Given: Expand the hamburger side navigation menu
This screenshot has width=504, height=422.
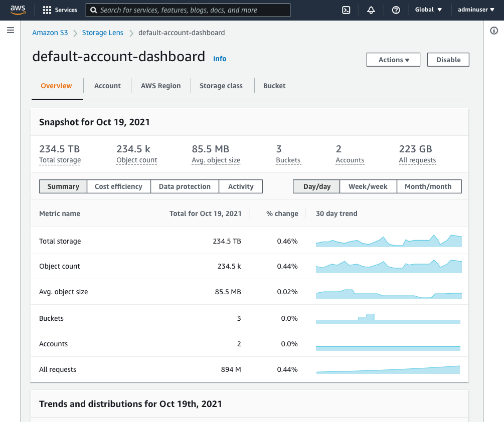Looking at the screenshot, I should pos(10,31).
